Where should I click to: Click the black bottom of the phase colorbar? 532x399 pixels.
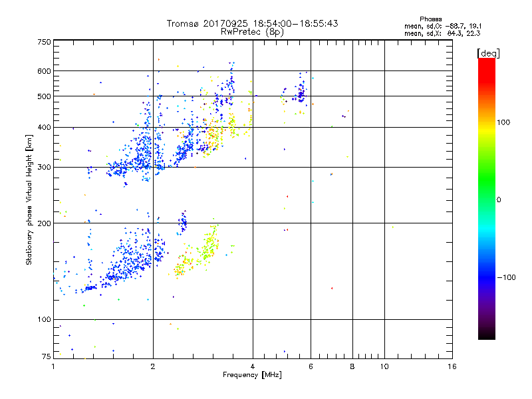pos(487,334)
